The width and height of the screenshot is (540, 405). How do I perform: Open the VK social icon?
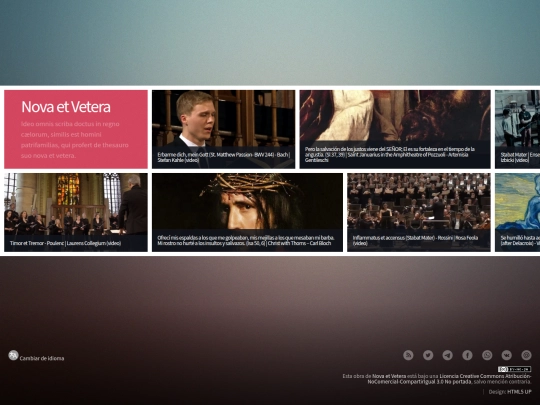click(507, 355)
